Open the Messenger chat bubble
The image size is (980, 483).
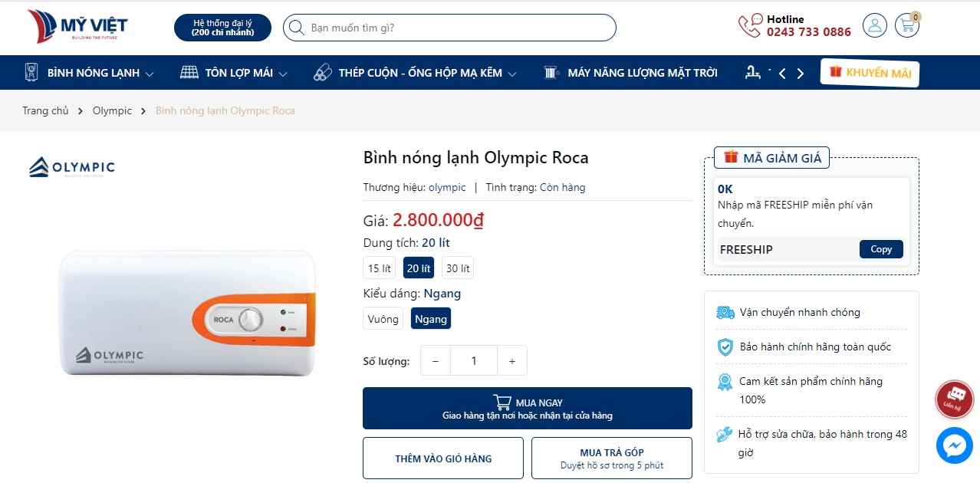pos(954,445)
